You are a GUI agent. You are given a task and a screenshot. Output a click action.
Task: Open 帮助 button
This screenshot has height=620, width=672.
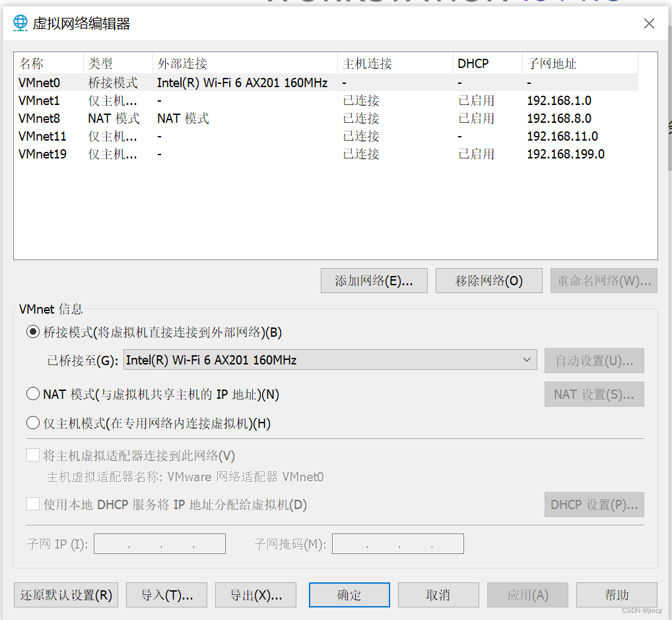coord(617,595)
